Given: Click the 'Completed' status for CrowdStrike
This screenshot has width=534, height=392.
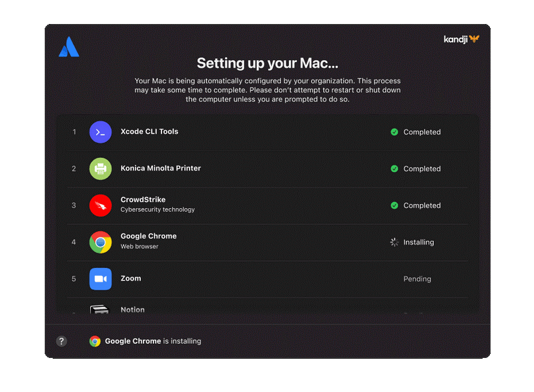Looking at the screenshot, I should [422, 205].
